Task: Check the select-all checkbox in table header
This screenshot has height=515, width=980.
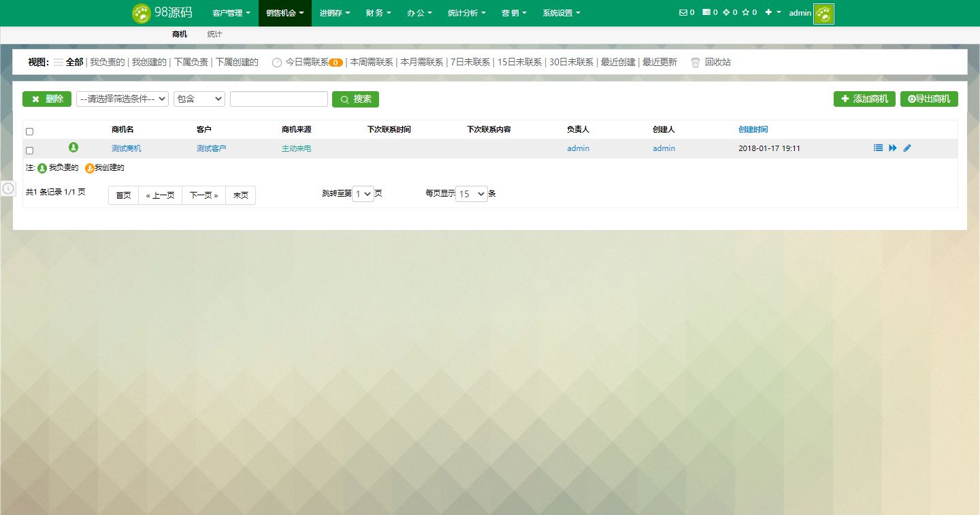Action: [x=29, y=131]
